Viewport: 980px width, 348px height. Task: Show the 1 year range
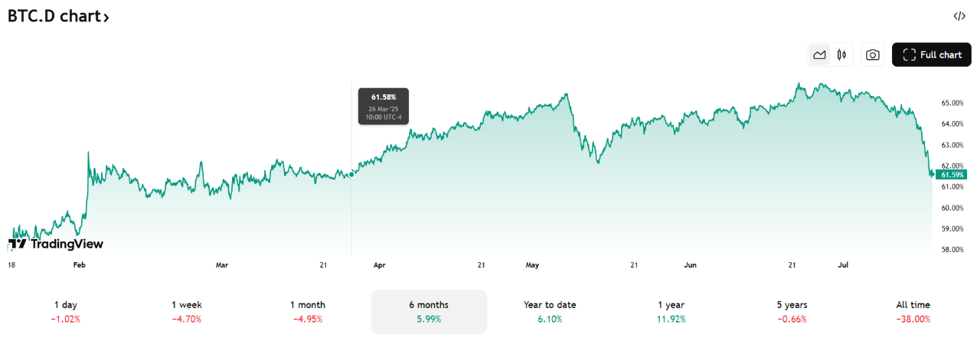(x=671, y=311)
